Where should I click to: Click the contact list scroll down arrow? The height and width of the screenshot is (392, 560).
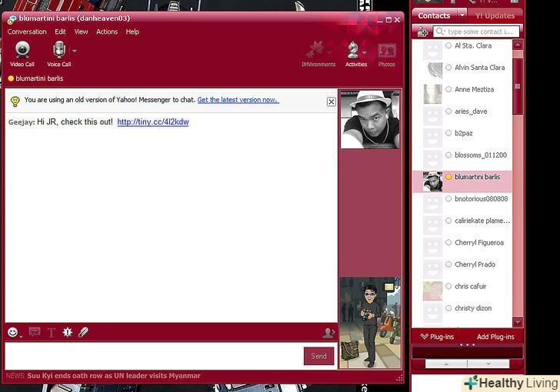(x=518, y=322)
